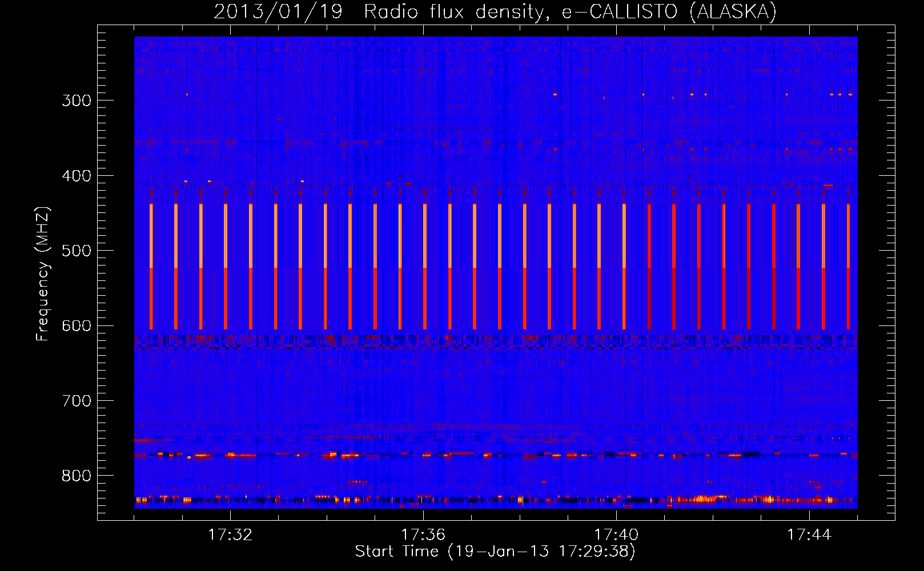Click the 800 frequency tick label
Image resolution: width=924 pixels, height=571 pixels.
pyautogui.click(x=77, y=476)
